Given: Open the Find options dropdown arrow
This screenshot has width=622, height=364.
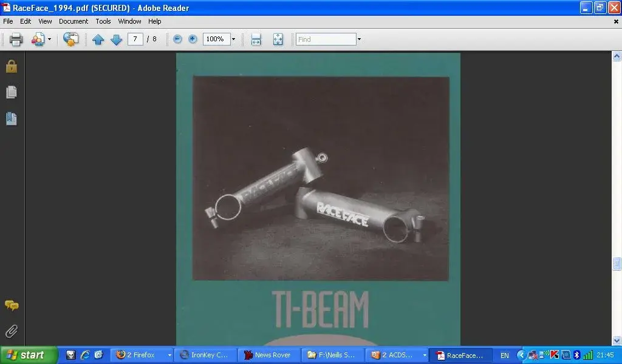Looking at the screenshot, I should [x=359, y=39].
